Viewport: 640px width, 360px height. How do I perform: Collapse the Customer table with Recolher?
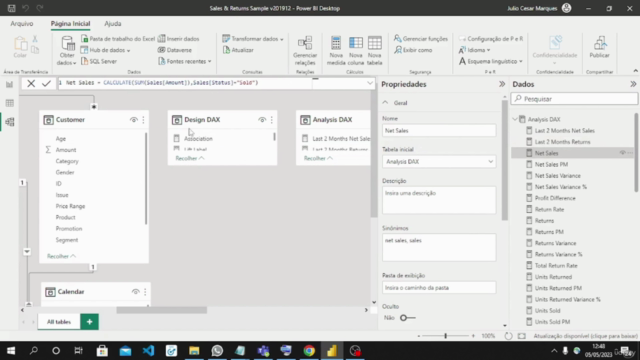[x=61, y=256]
